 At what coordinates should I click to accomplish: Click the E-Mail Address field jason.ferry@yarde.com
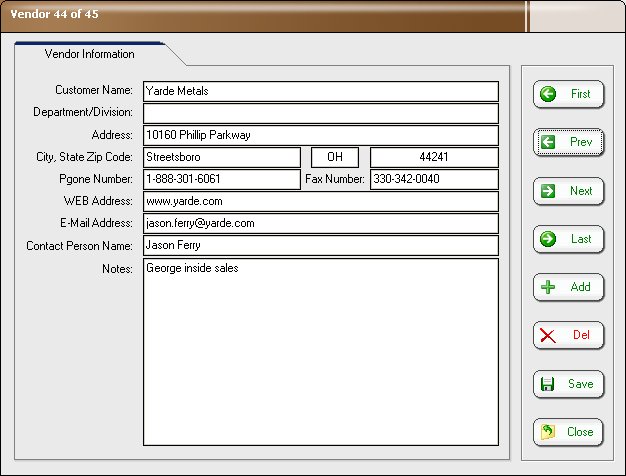pos(321,223)
